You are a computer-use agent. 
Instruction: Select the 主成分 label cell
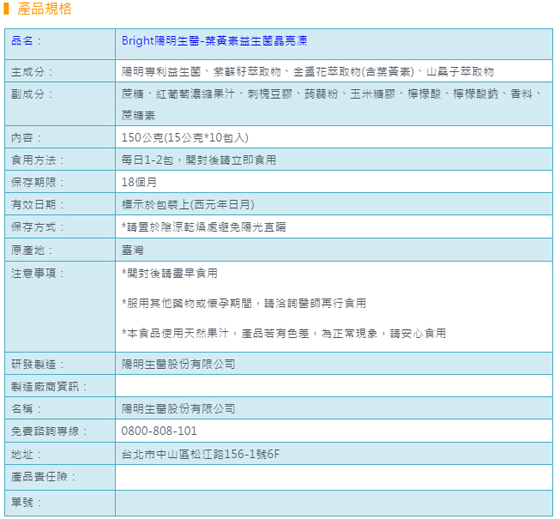point(60,71)
